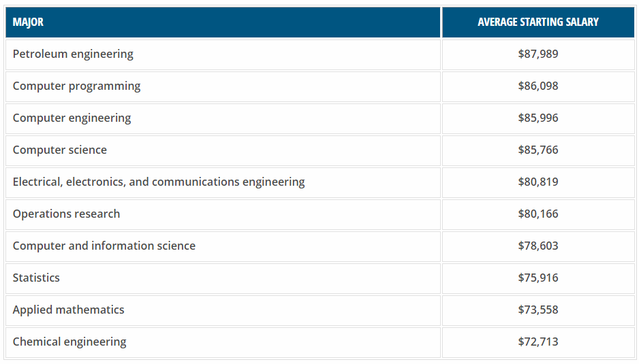
Task: Click the $75,916 salary cell
Action: click(537, 278)
